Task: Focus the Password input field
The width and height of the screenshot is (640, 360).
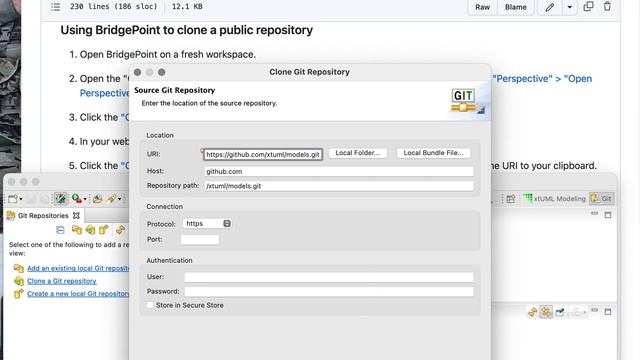Action: [x=329, y=291]
